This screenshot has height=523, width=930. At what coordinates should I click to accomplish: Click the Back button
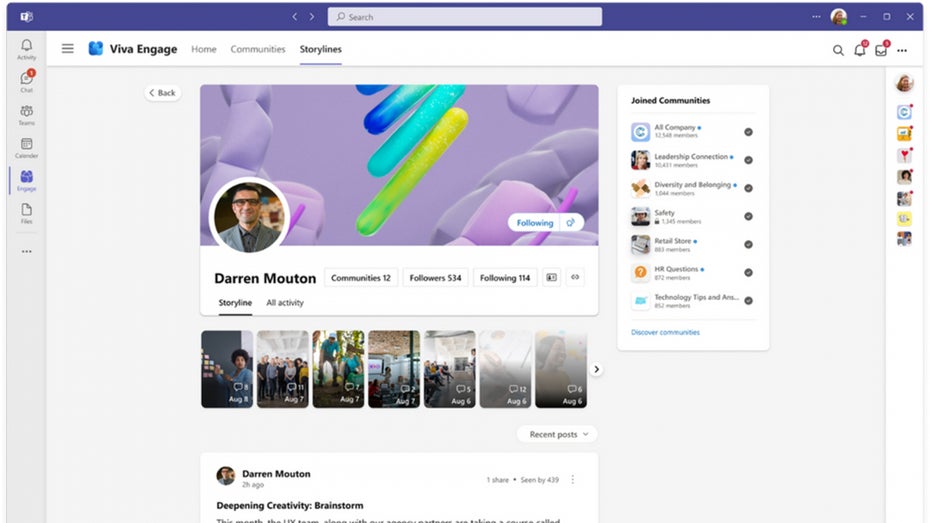tap(162, 93)
